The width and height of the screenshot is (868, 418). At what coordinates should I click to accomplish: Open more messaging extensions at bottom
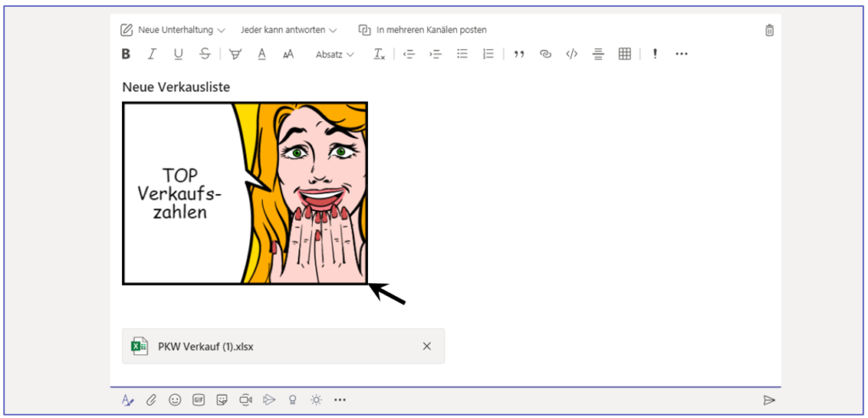click(x=340, y=399)
